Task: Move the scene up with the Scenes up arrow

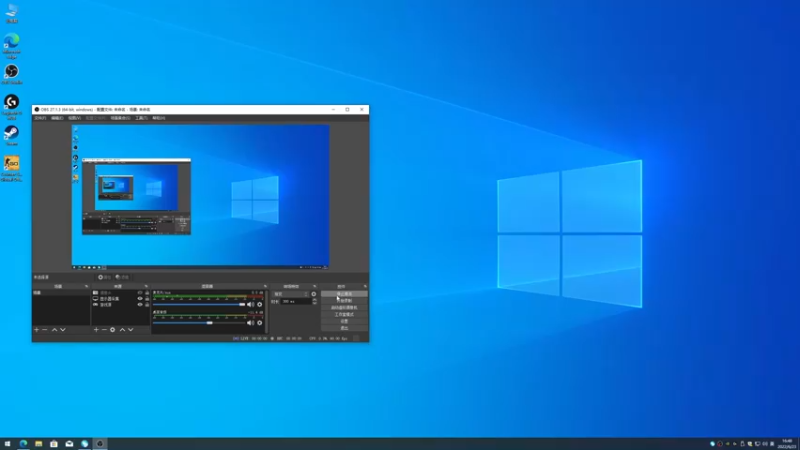Action: (54, 330)
